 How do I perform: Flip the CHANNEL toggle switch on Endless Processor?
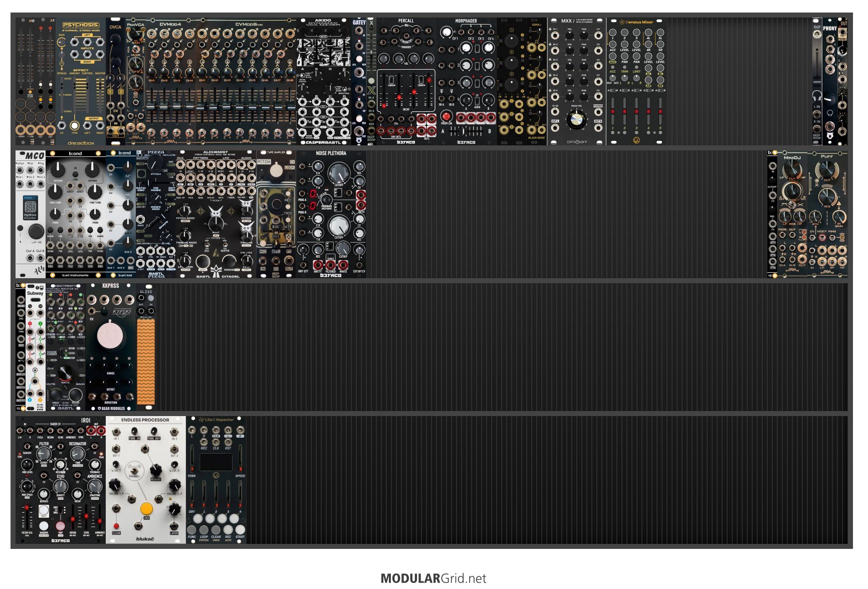point(134,471)
